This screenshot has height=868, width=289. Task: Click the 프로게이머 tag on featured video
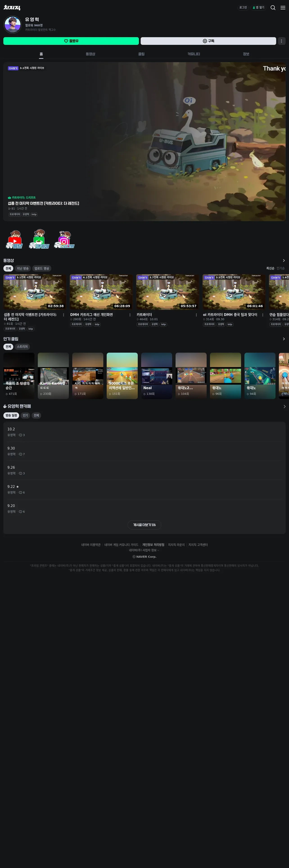[15, 214]
